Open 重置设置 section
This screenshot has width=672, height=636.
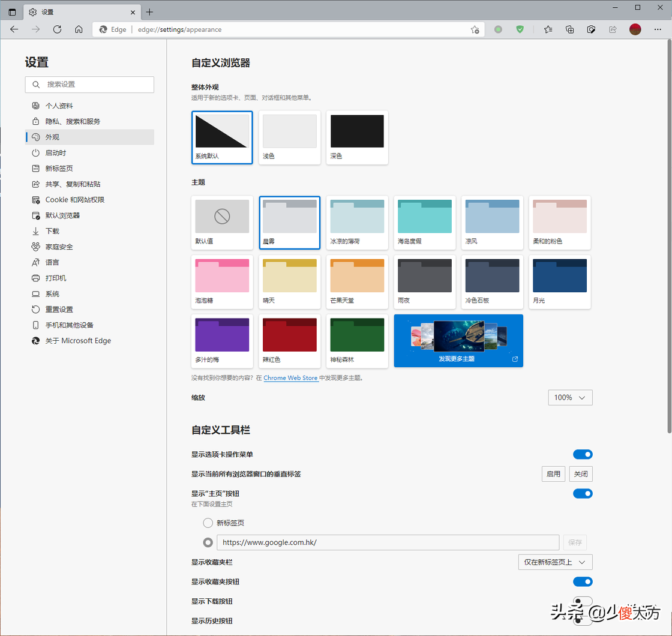89,310
